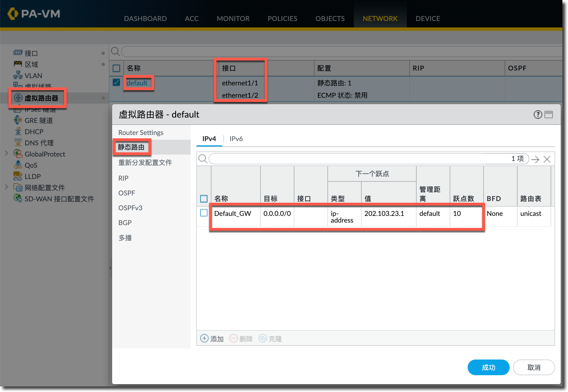Screen dimensions: 568x392
Task: Switch to the IPv6 tab
Action: click(236, 139)
